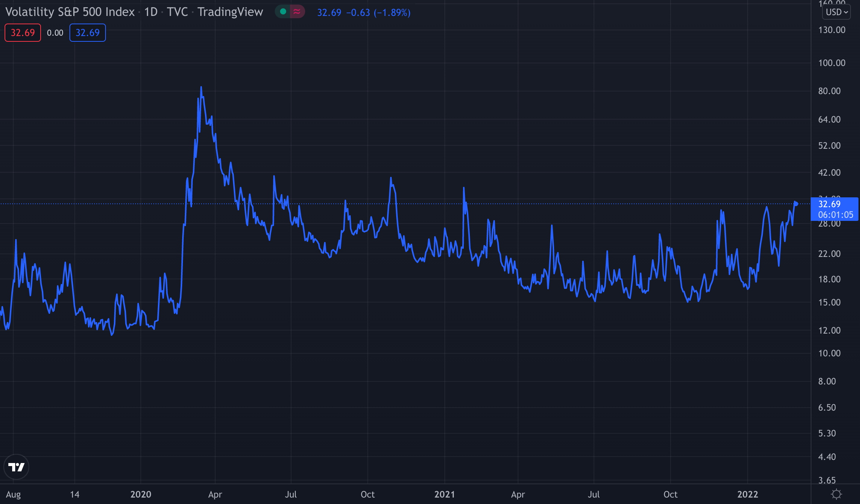
Task: Open the TradingView logo at bottom left
Action: tap(16, 467)
